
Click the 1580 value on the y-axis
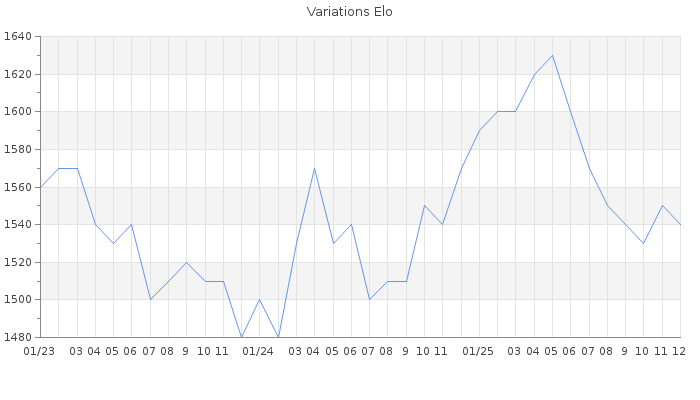18,149
